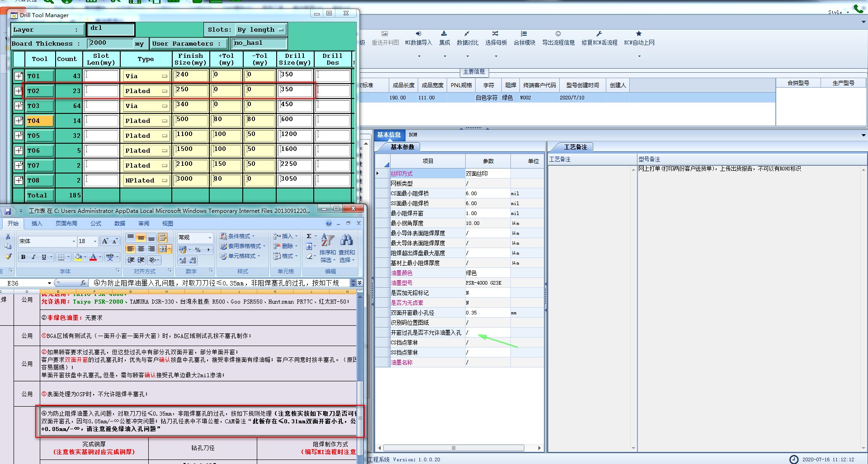Switch to the 插入 ribbon tab
Screen dimensions: 868x464
(37, 223)
